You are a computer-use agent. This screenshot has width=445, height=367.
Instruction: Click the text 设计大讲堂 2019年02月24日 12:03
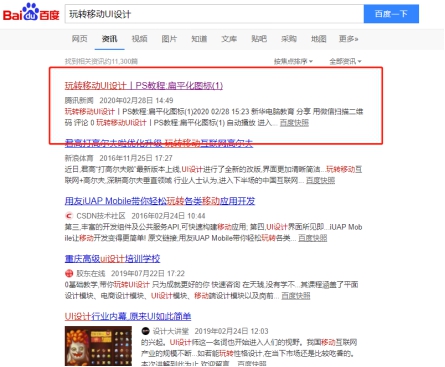[210, 331]
